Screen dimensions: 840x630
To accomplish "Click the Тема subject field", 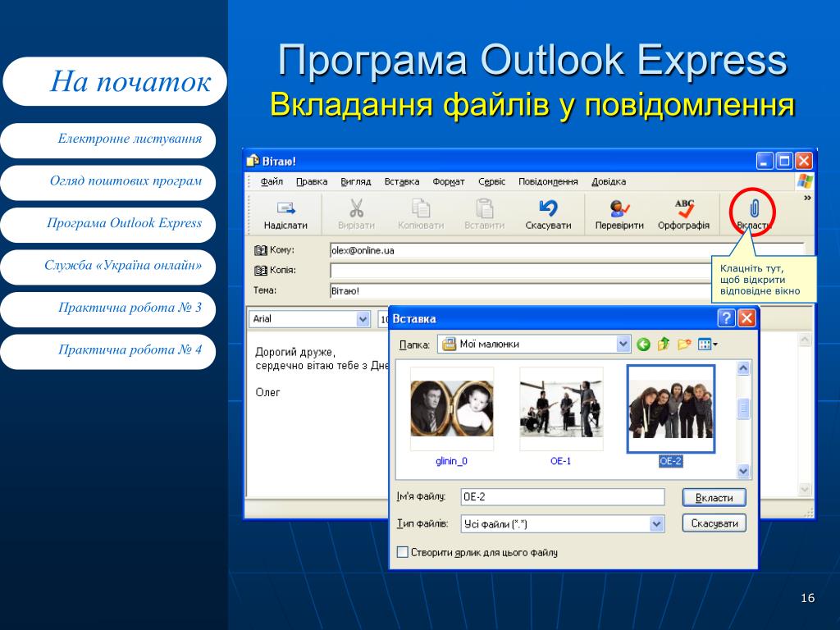I will pos(520,291).
